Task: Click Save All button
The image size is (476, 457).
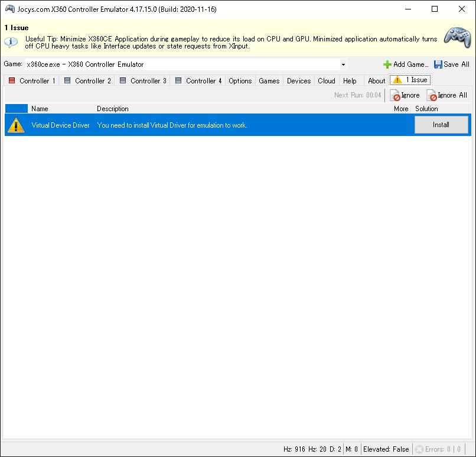Action: tap(451, 64)
